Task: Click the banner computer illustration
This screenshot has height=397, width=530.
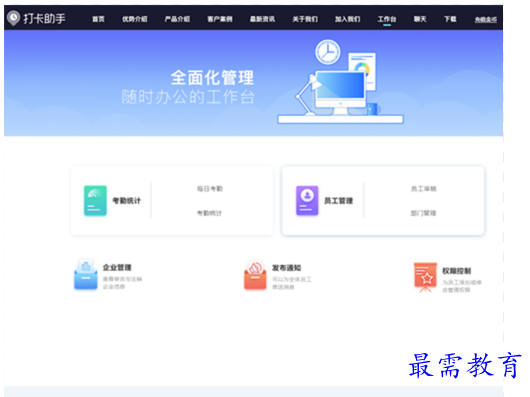Action: (340, 82)
